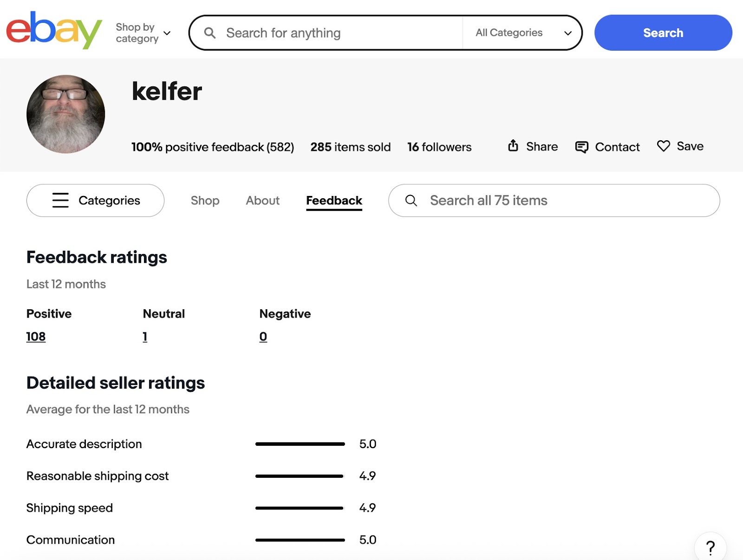Click the Shipping speed rating bar
Screen dimensions: 743x560
[x=300, y=508]
